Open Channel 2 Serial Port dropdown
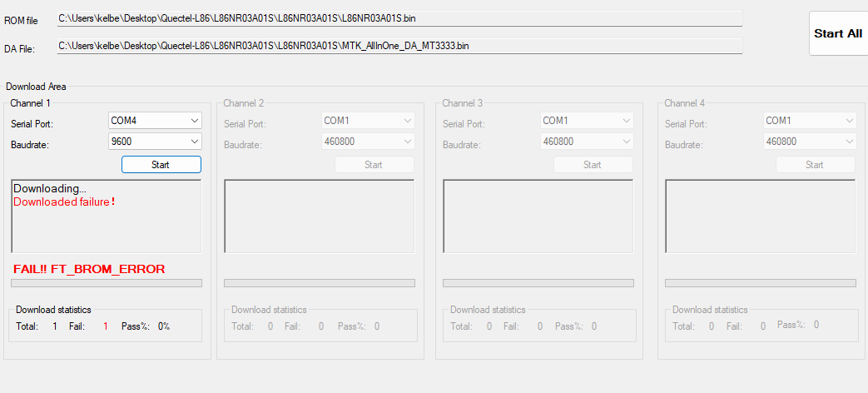The height and width of the screenshot is (393, 868). pyautogui.click(x=367, y=121)
